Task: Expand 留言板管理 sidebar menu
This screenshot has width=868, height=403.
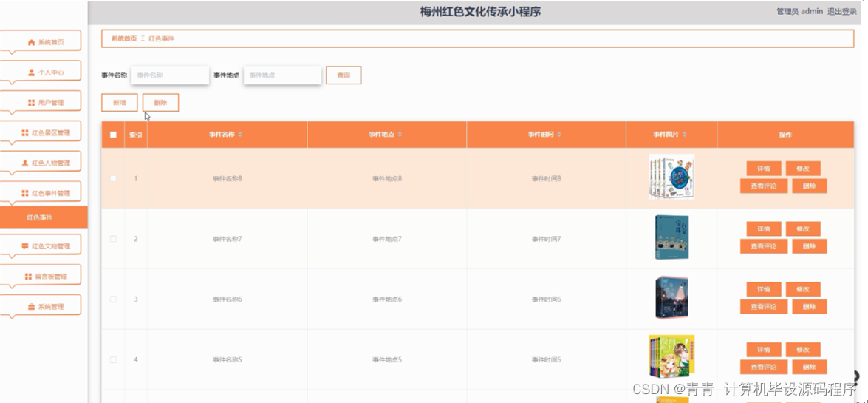Action: (x=41, y=276)
